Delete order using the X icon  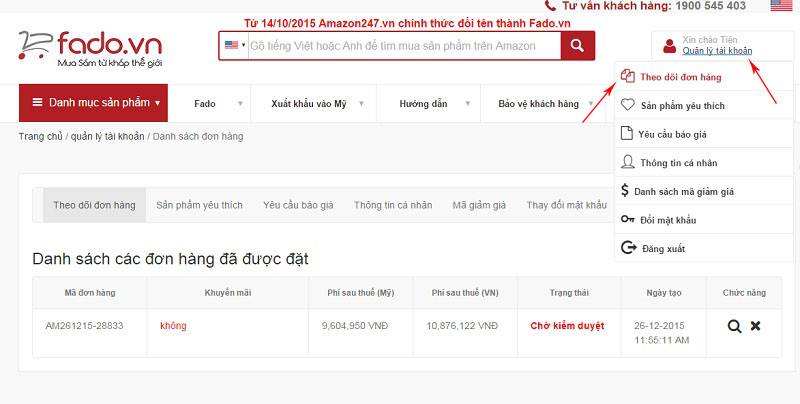tap(756, 326)
